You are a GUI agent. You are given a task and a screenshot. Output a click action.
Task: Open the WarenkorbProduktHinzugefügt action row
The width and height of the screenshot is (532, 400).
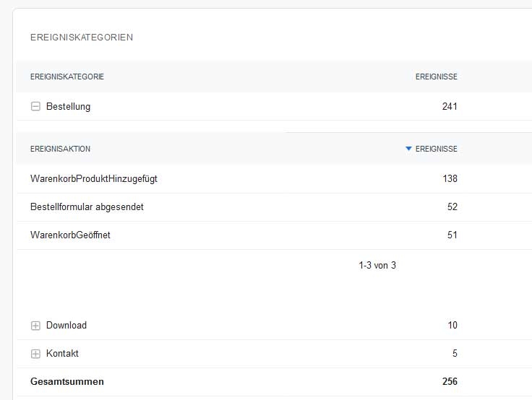coord(93,179)
